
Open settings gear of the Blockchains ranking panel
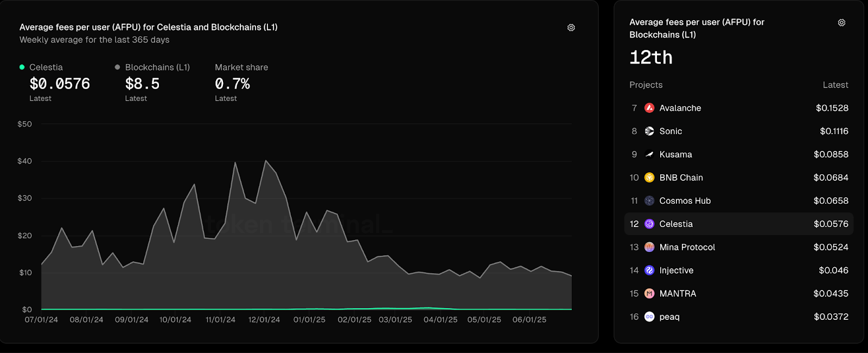coord(841,23)
